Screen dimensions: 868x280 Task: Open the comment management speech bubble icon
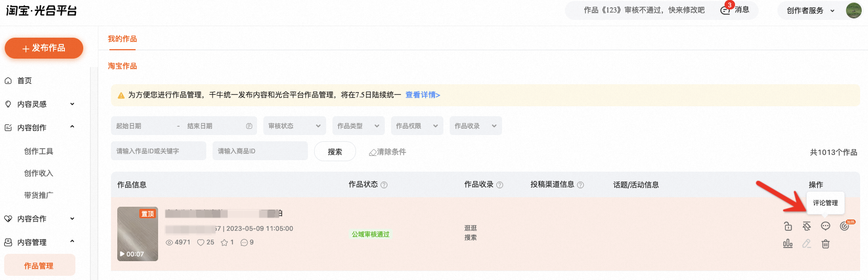pyautogui.click(x=826, y=226)
